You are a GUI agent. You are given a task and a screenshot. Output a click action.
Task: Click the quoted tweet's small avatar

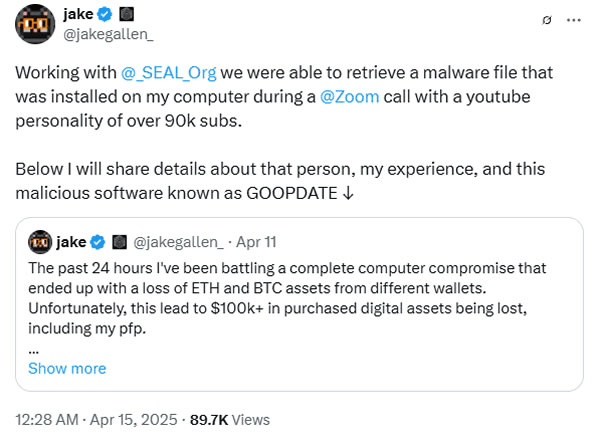tap(40, 241)
